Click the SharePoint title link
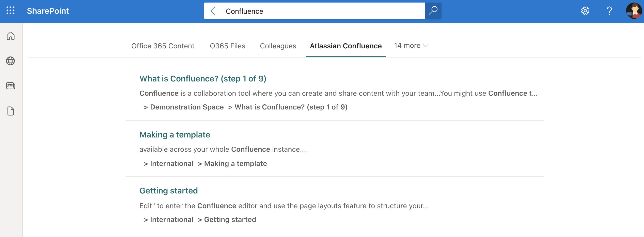The width and height of the screenshot is (644, 237). tap(48, 11)
